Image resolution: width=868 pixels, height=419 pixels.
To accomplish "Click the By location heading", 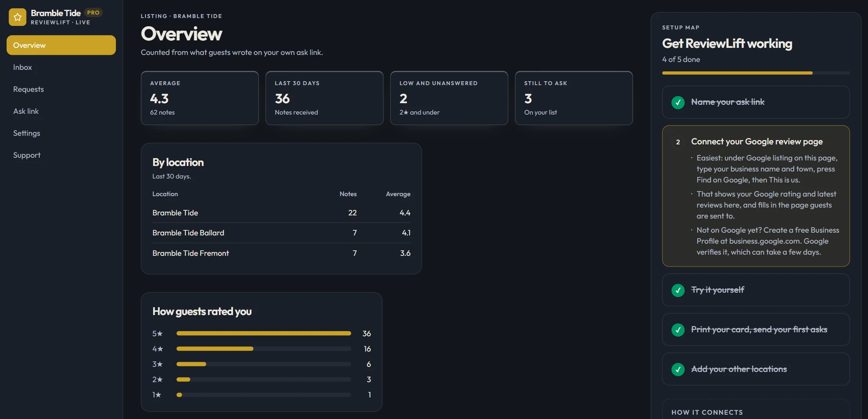I will click(178, 162).
